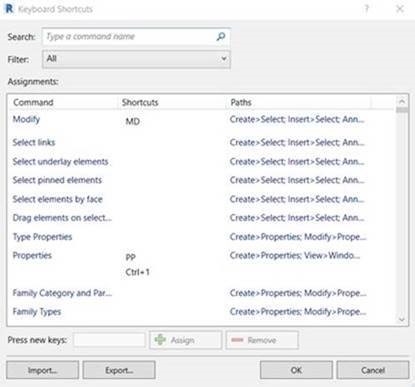Viewport: 415px width, 387px height.
Task: Sort by the Command column header
Action: click(x=33, y=102)
